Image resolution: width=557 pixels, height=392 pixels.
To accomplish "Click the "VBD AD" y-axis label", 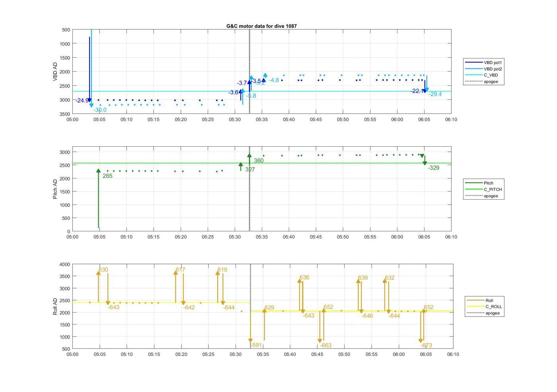I will coord(55,72).
